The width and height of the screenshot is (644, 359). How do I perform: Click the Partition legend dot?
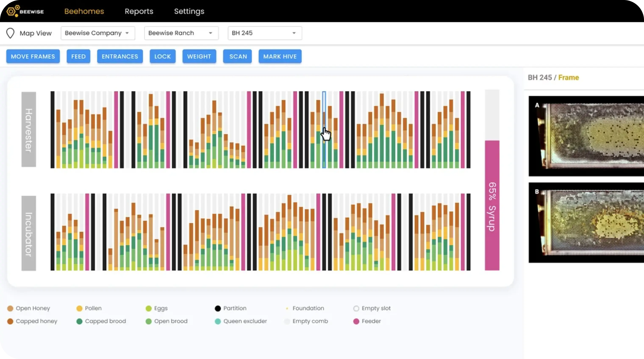[218, 308]
